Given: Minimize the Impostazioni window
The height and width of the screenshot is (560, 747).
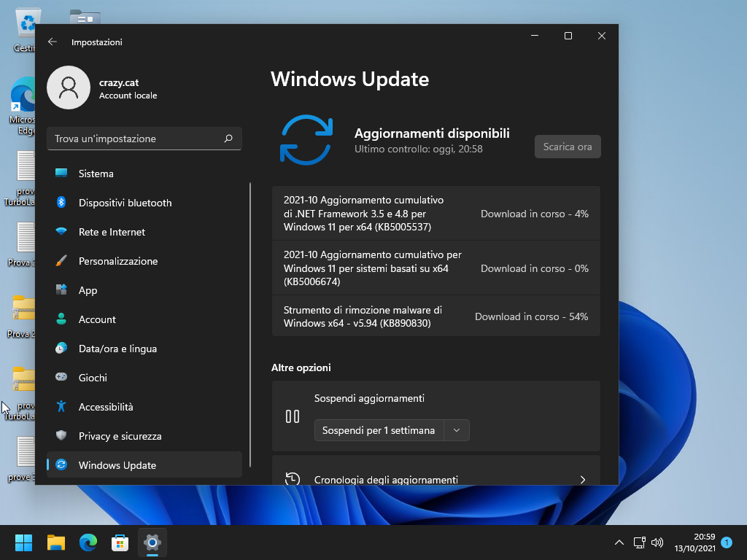Looking at the screenshot, I should 535,36.
